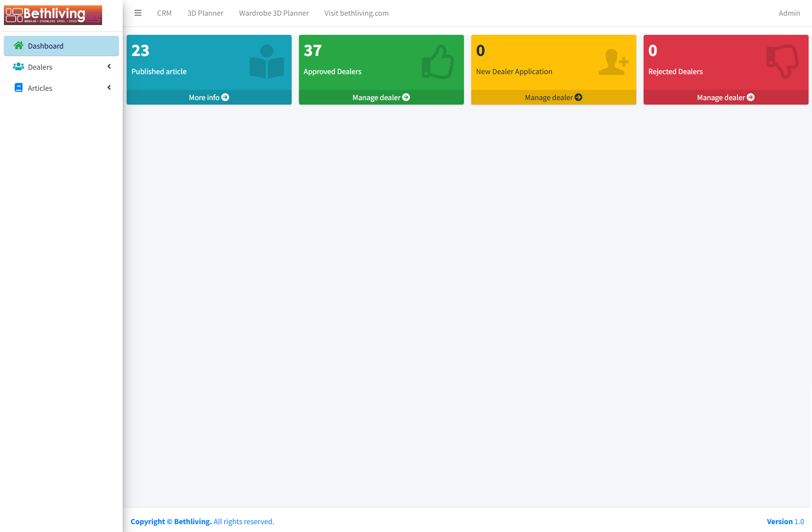Screen dimensions: 812x532
Task: Click the add user icon on New Dealer Application card
Action: pos(613,62)
